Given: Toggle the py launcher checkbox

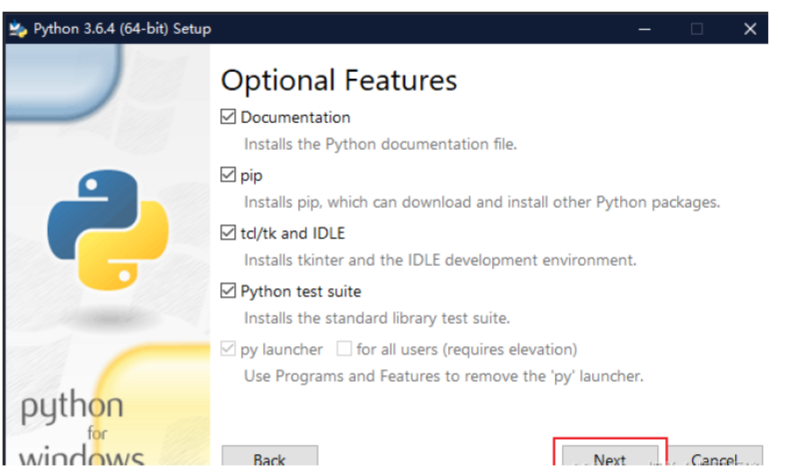Looking at the screenshot, I should 228,349.
